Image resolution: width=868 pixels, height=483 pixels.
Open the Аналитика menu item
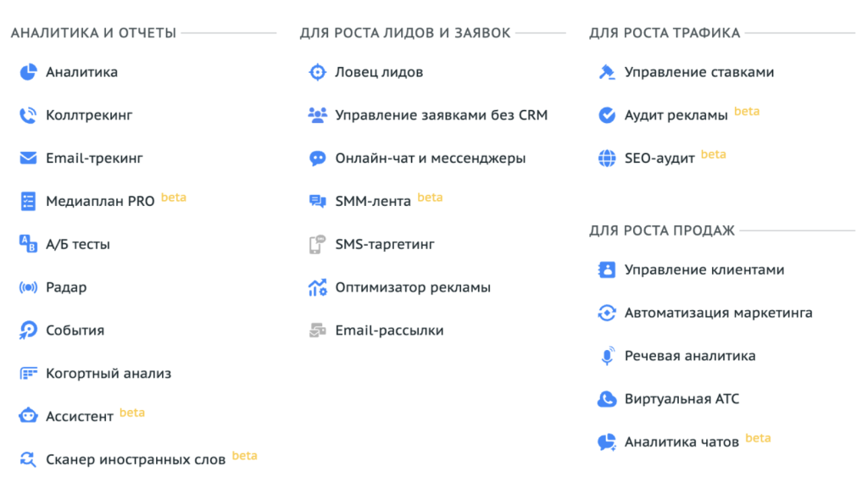pos(81,72)
